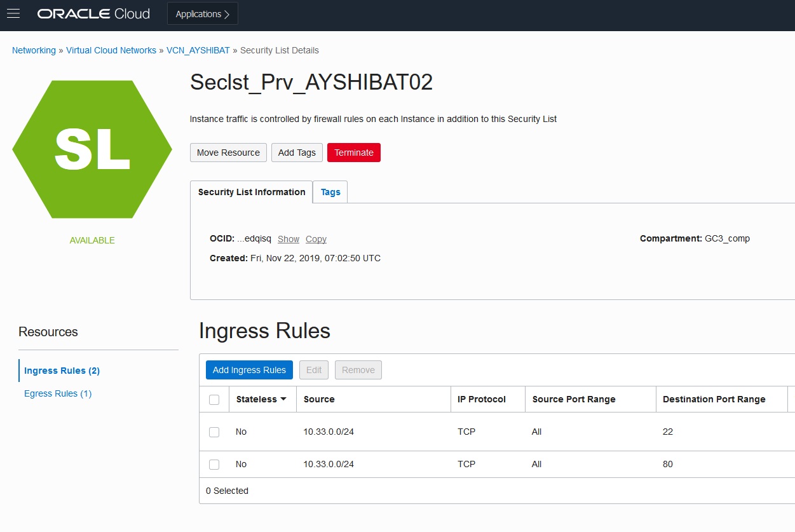The image size is (795, 532).
Task: Show the full OCID
Action: [x=289, y=239]
